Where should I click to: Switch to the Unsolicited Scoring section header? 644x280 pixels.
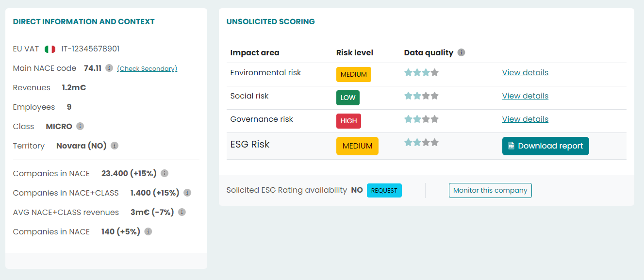tap(270, 21)
